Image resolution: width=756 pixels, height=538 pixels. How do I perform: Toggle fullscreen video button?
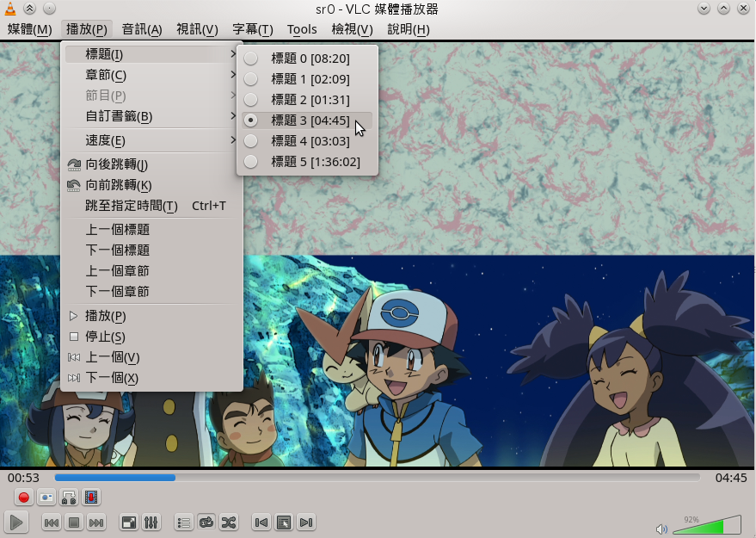pos(129,523)
